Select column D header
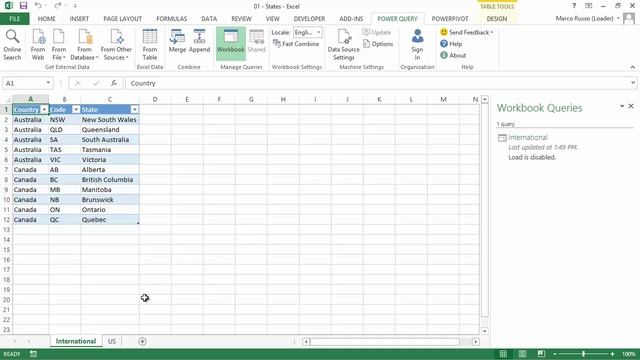 (155, 99)
